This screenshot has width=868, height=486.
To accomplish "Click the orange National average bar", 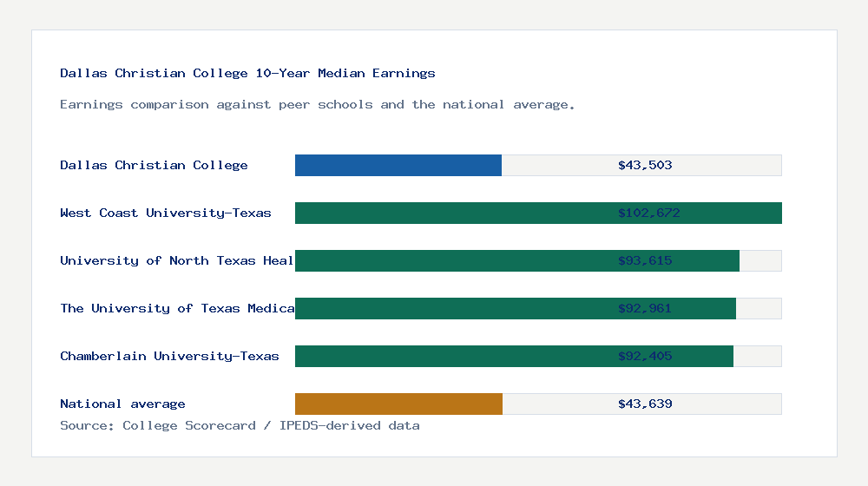I will click(x=398, y=404).
